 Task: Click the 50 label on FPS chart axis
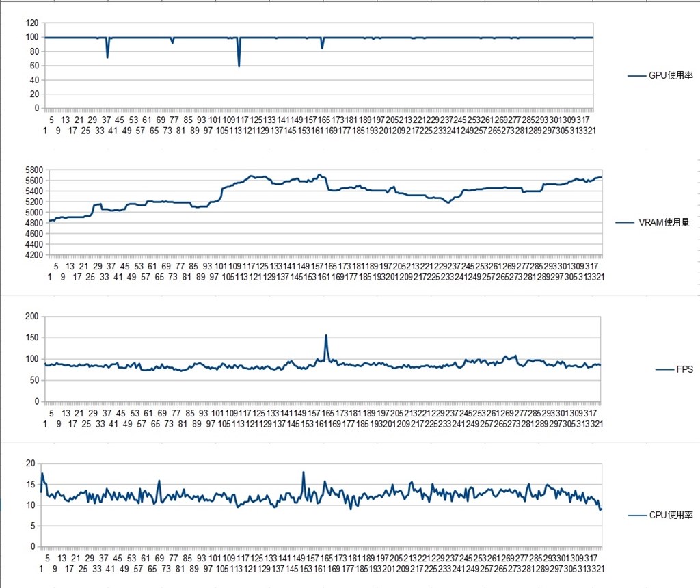[x=34, y=380]
